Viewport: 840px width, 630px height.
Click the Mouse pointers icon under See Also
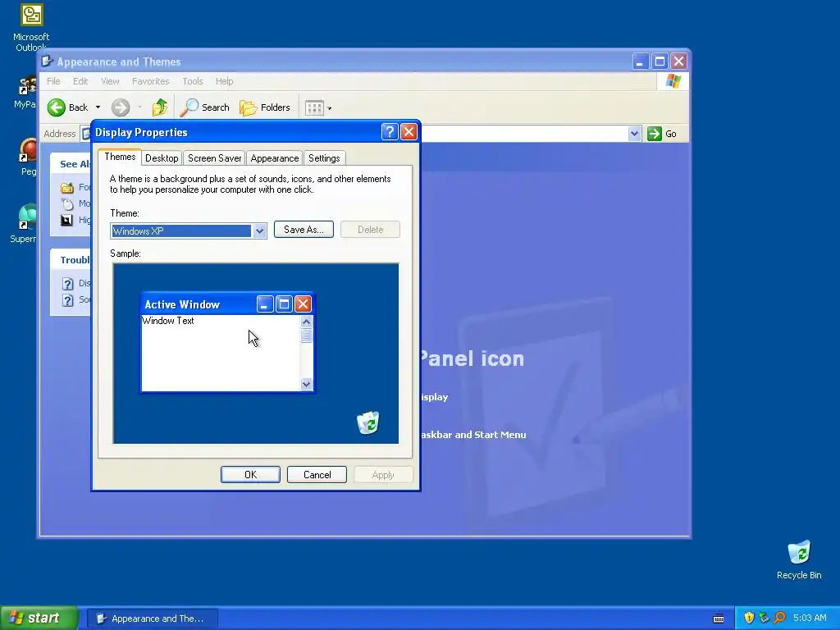pyautogui.click(x=67, y=203)
